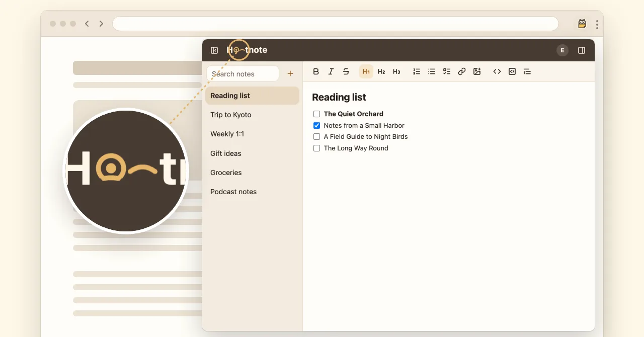644x337 pixels.
Task: Check "A Field Guide to Night Birds"
Action: point(316,137)
